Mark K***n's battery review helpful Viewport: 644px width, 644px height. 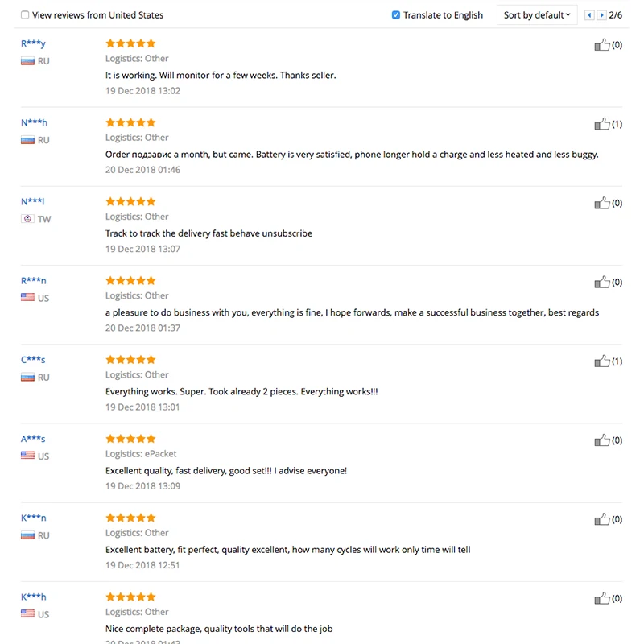click(601, 519)
